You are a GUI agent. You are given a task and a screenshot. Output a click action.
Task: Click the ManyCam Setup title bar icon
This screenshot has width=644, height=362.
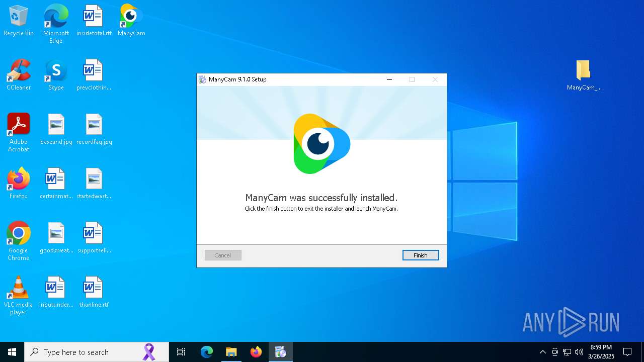202,79
